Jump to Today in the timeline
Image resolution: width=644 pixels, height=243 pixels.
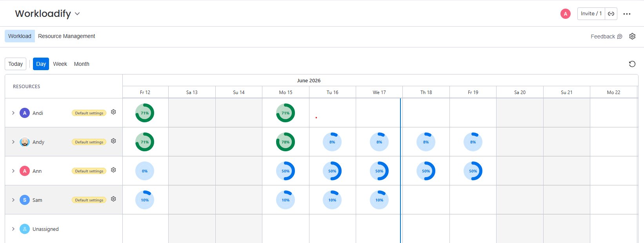[16, 64]
